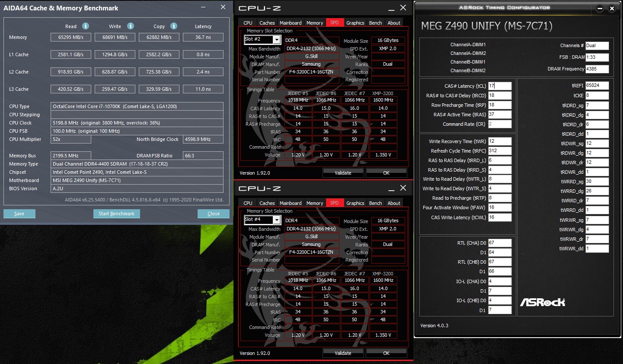Click the tWRRD_sg value field
This screenshot has height=364, width=623.
pyautogui.click(x=597, y=182)
